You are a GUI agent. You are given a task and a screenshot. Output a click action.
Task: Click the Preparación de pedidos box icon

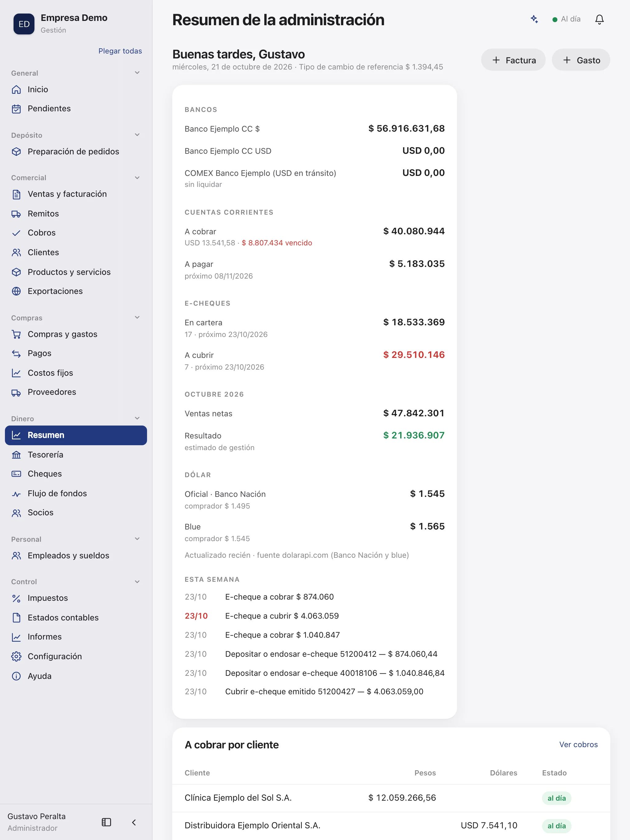point(16,152)
